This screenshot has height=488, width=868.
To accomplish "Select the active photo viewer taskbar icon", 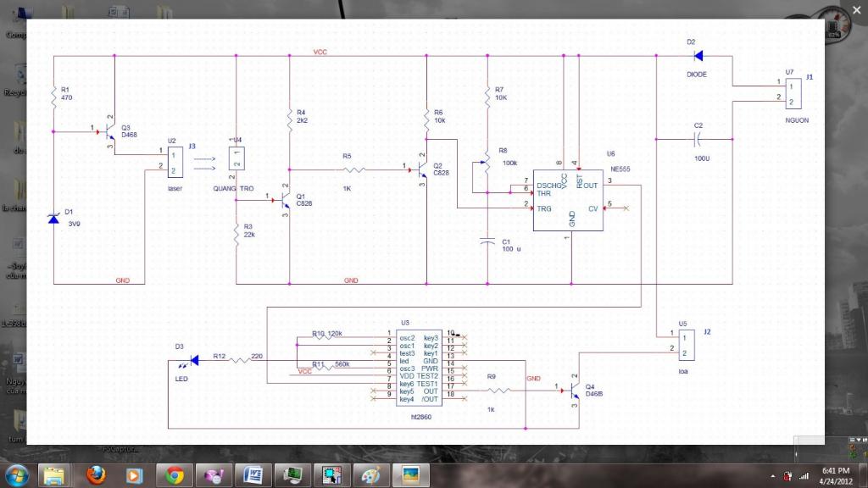I will (411, 476).
